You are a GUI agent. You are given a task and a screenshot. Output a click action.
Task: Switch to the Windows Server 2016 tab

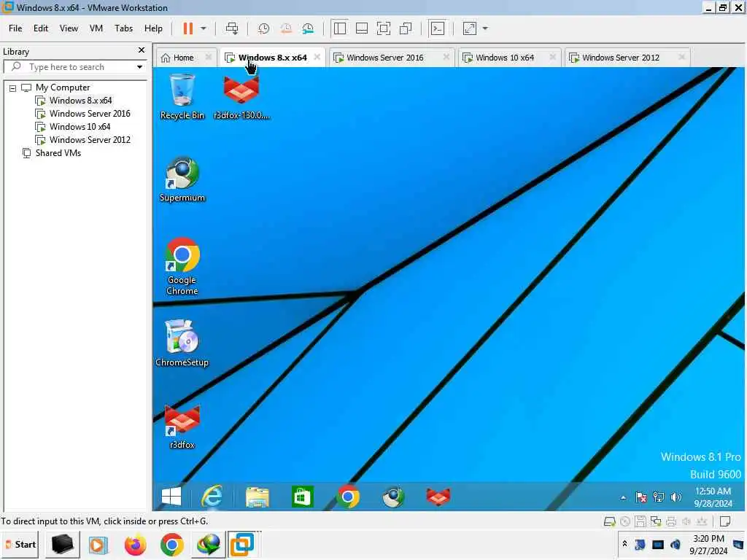point(385,58)
